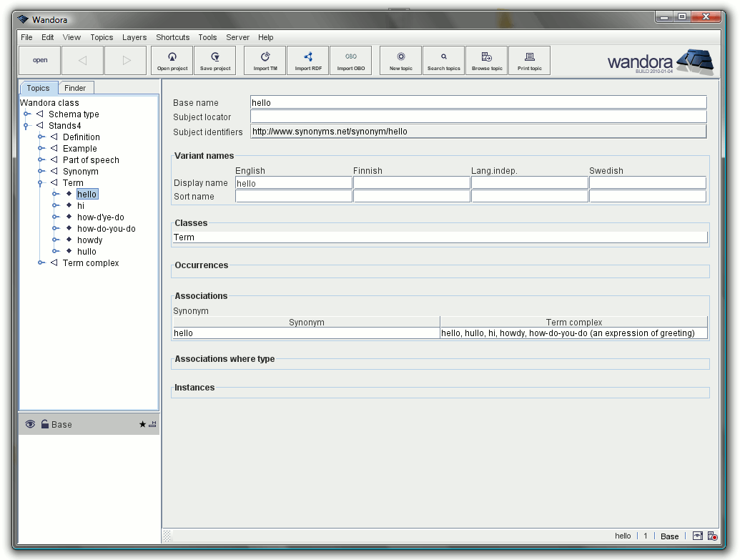Create a topic using the New topic icon

coord(400,60)
